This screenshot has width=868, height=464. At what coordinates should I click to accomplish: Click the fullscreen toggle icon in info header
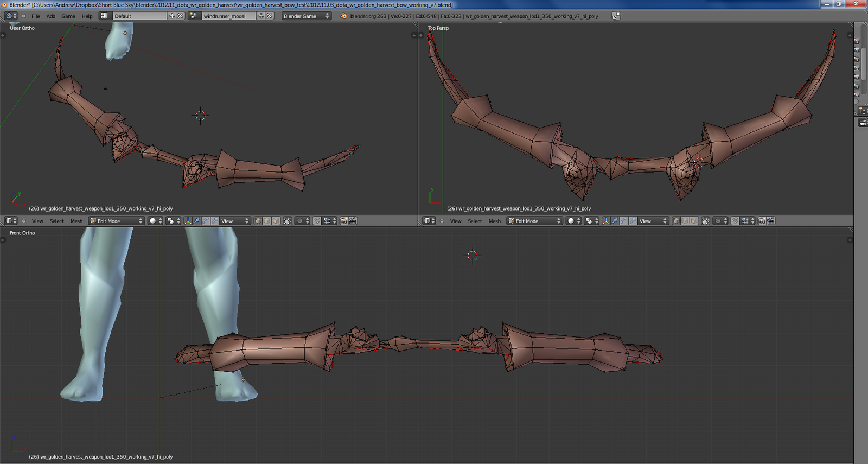click(616, 16)
